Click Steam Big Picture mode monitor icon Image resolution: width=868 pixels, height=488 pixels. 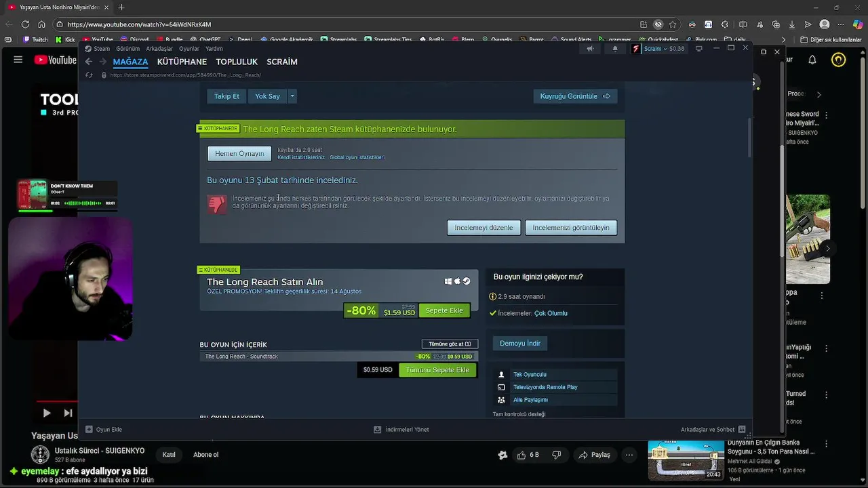(698, 49)
